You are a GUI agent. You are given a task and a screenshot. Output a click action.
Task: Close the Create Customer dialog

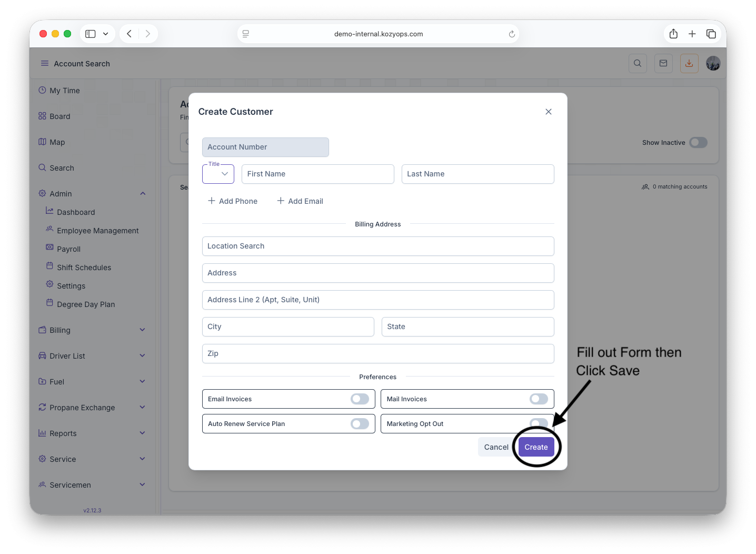[549, 112]
